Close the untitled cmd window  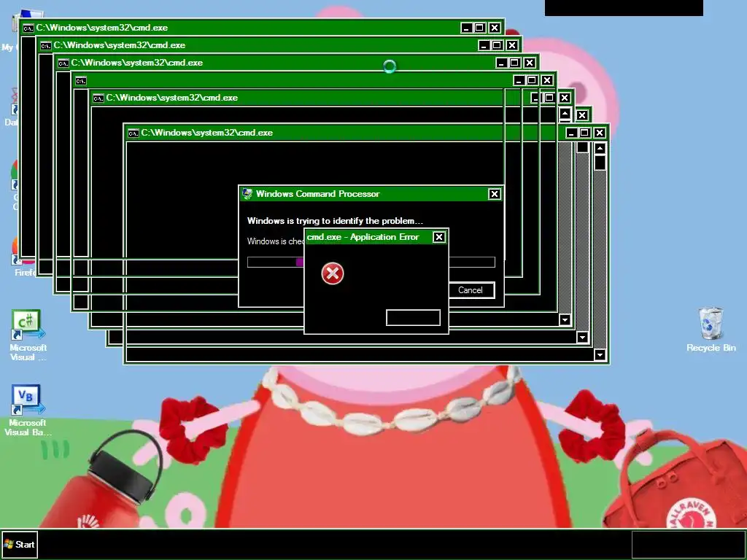click(547, 80)
